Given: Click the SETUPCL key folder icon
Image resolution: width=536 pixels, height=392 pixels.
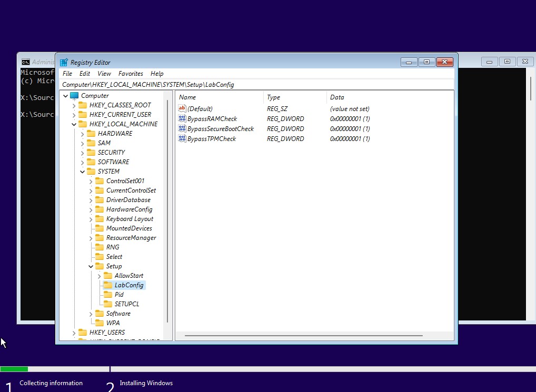Looking at the screenshot, I should (x=108, y=304).
